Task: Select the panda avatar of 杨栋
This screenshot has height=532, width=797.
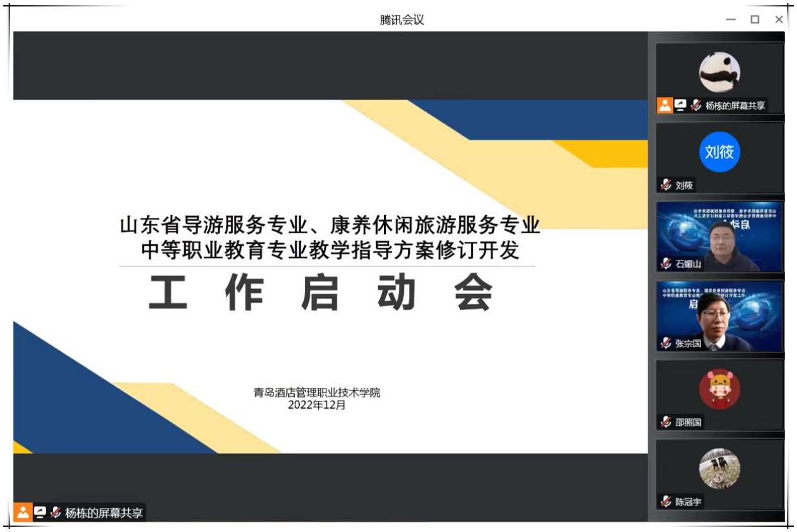Action: click(719, 72)
